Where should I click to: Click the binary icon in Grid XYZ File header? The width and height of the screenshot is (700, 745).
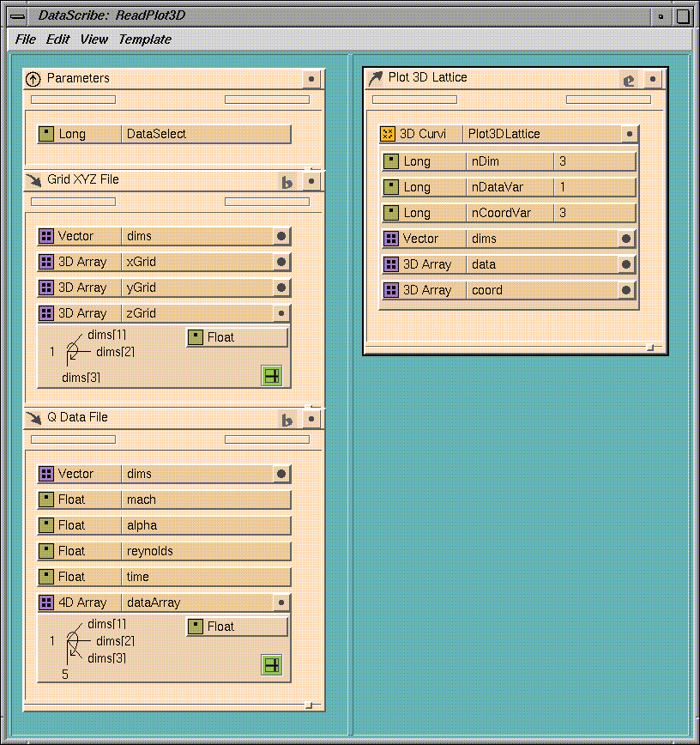[x=287, y=181]
